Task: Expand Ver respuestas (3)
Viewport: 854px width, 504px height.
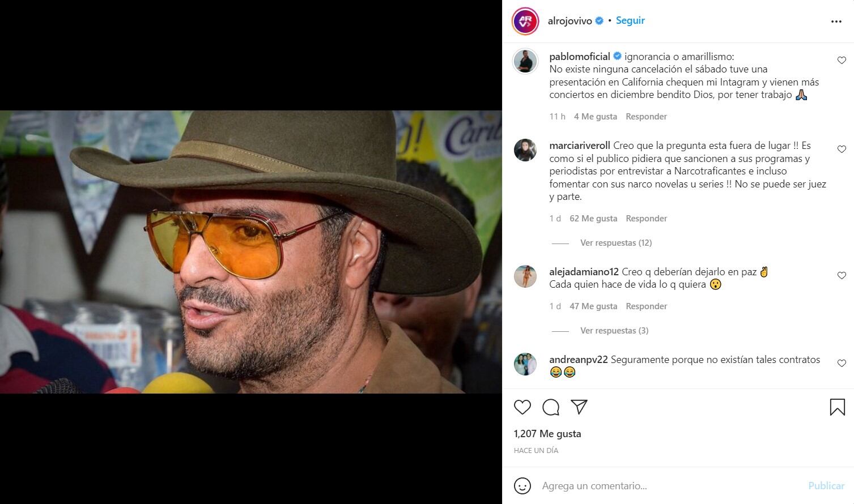Action: [614, 331]
